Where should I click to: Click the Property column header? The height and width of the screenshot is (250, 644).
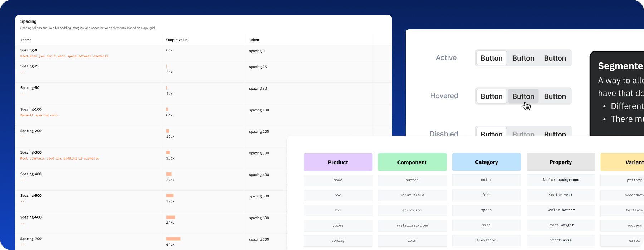click(x=561, y=162)
